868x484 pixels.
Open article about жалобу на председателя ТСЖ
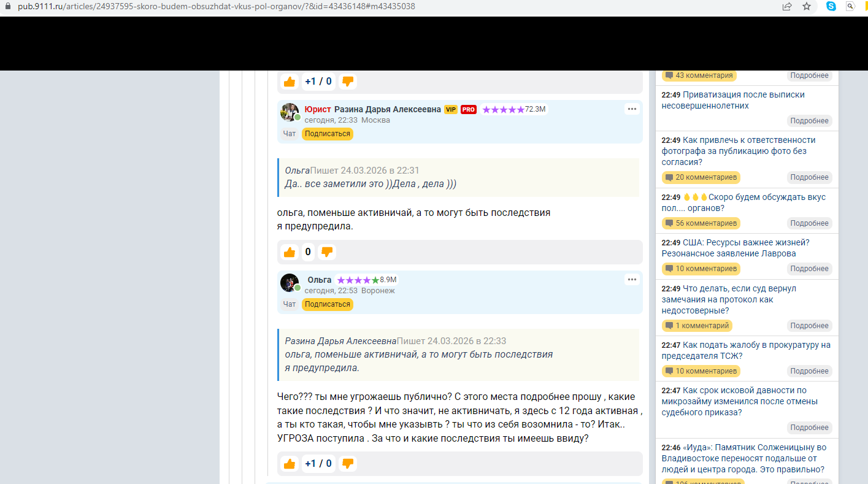(746, 350)
